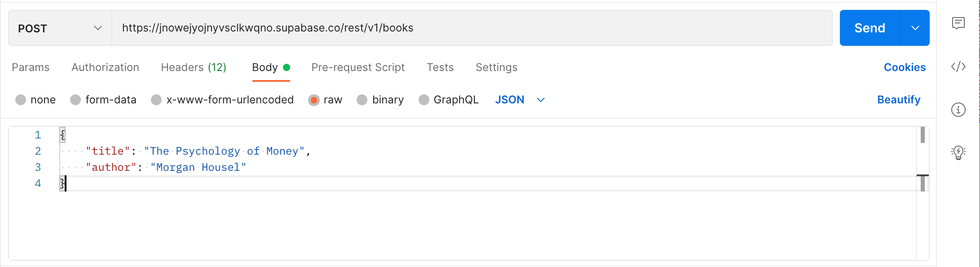This screenshot has width=980, height=267.
Task: Click the Send button
Action: coord(870,28)
